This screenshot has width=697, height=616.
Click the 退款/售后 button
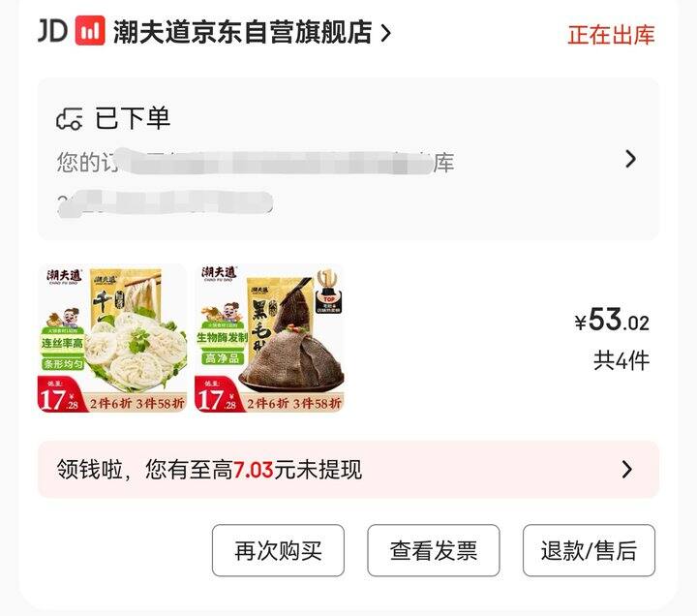pyautogui.click(x=589, y=550)
